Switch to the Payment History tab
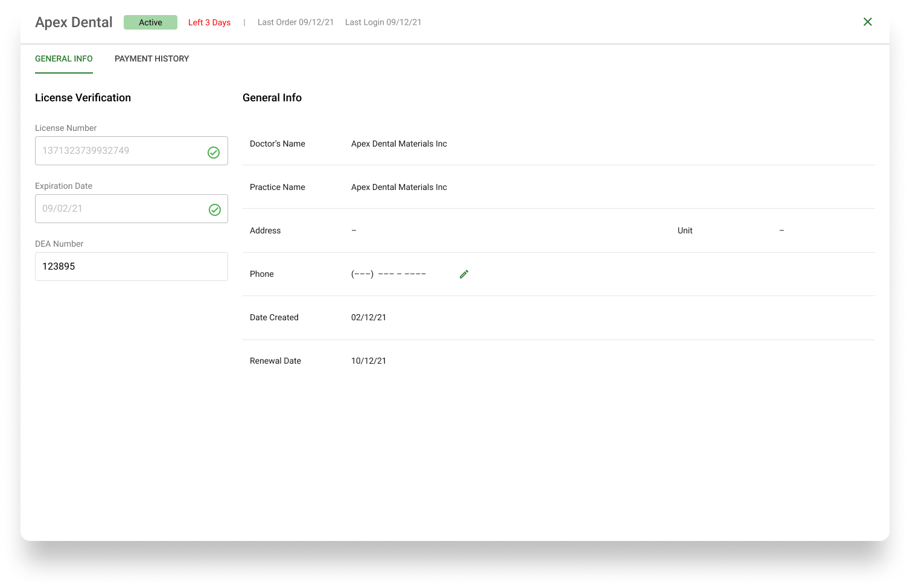Viewport: 910px width, 588px height. click(x=151, y=58)
